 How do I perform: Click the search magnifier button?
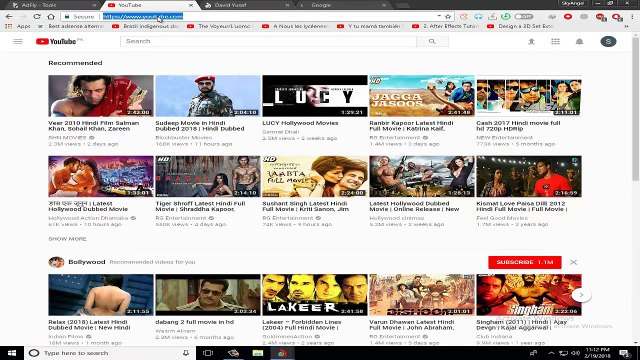pyautogui.click(x=432, y=41)
